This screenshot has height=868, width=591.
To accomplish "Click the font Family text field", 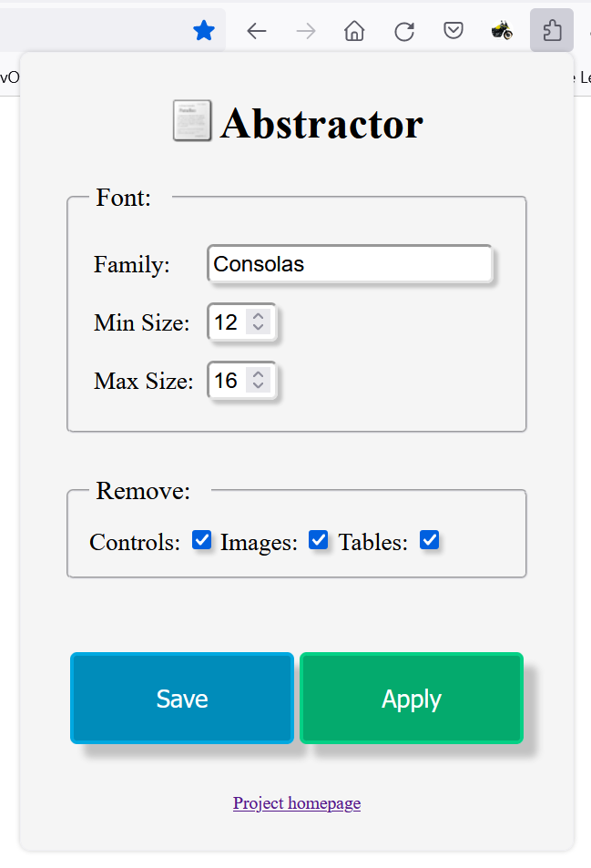I will tap(350, 264).
